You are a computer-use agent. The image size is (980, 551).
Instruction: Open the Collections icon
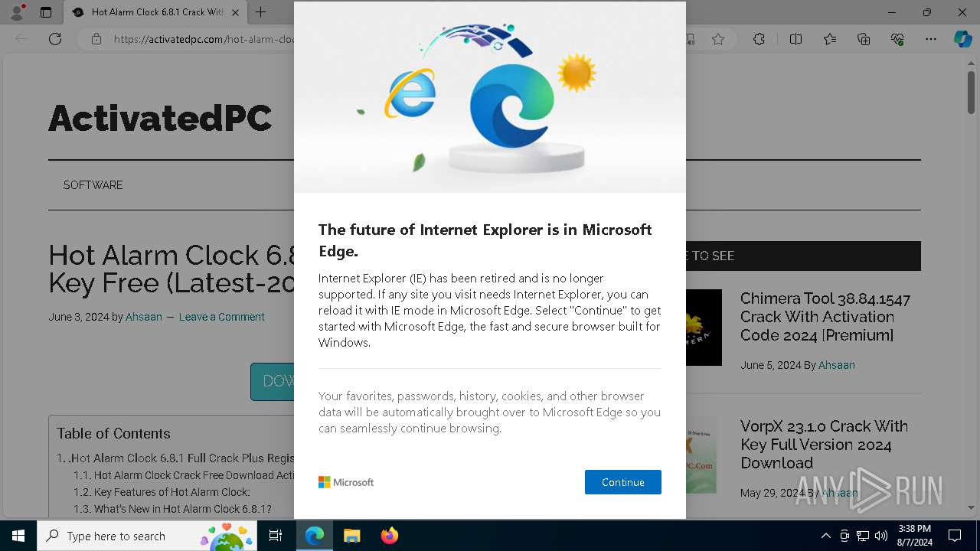[x=864, y=39]
